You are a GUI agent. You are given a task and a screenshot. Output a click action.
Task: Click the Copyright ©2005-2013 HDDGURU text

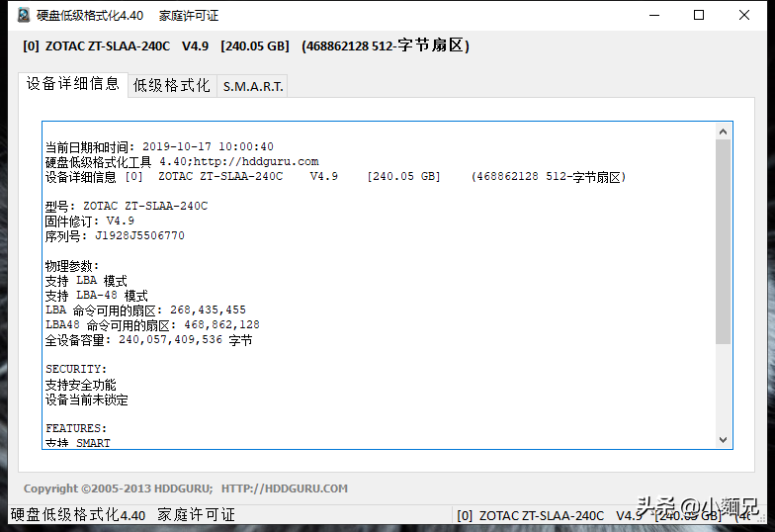[118, 488]
